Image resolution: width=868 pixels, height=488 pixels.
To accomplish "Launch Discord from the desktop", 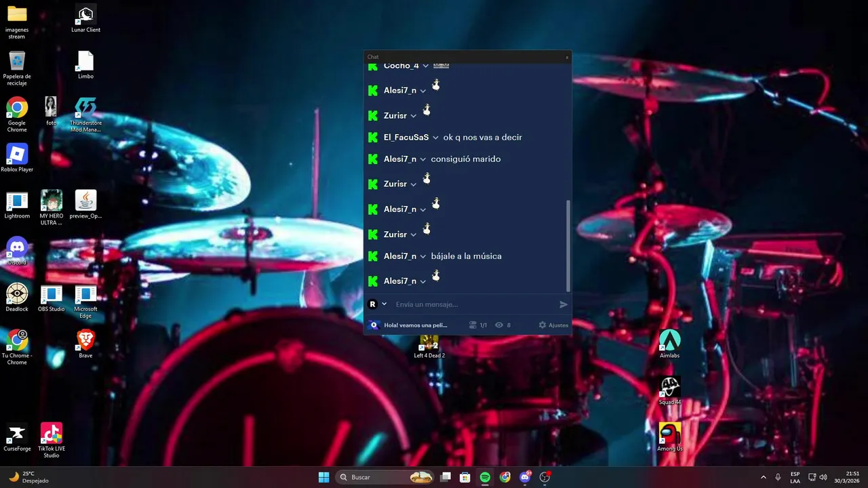I will [x=17, y=251].
